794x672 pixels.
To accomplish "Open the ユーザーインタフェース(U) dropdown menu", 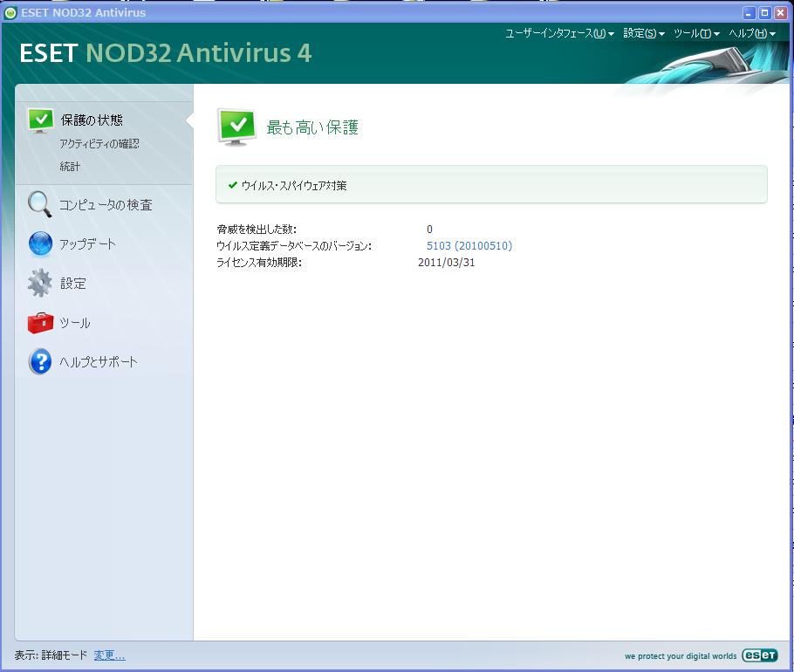I will pos(559,33).
